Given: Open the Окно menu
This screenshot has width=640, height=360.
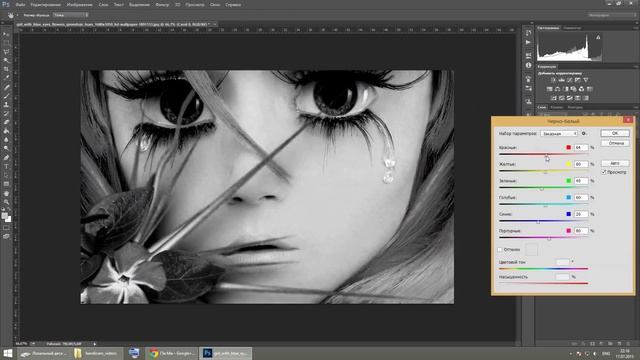Looking at the screenshot, I should coord(215,5).
